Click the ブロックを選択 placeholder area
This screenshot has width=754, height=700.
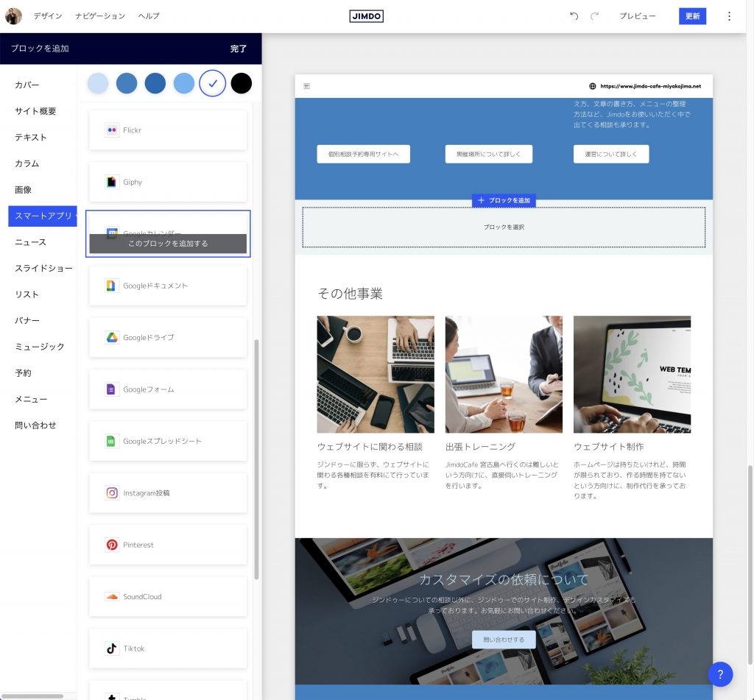[504, 227]
